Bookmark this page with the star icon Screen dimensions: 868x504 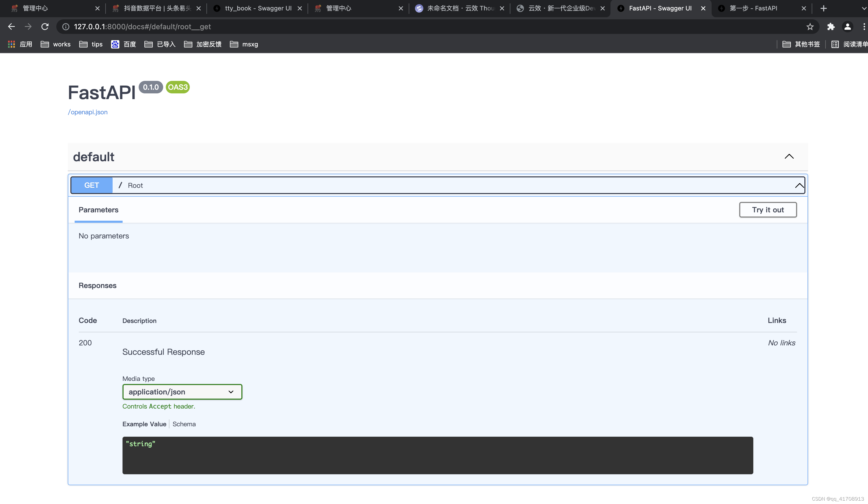810,27
